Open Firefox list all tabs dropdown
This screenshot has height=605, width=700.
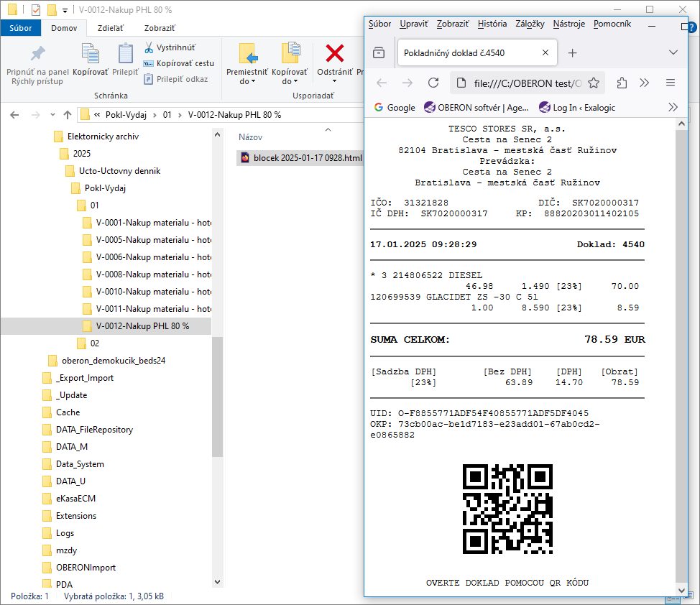click(673, 52)
